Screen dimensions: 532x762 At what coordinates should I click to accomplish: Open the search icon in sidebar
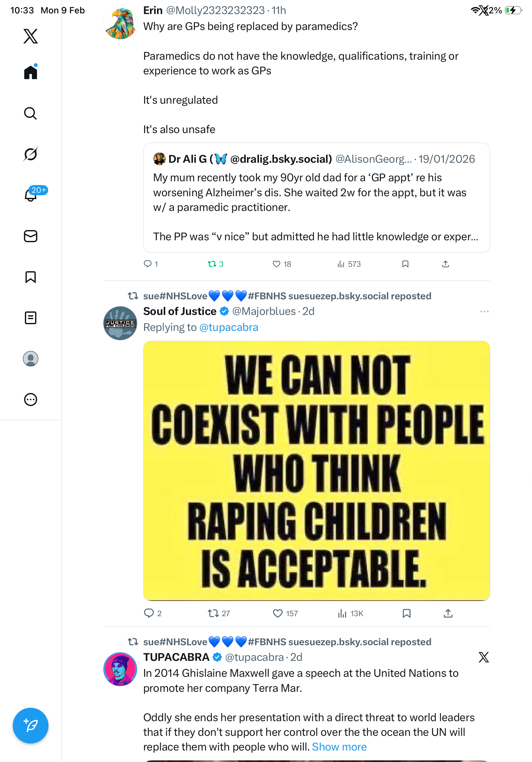(x=31, y=114)
